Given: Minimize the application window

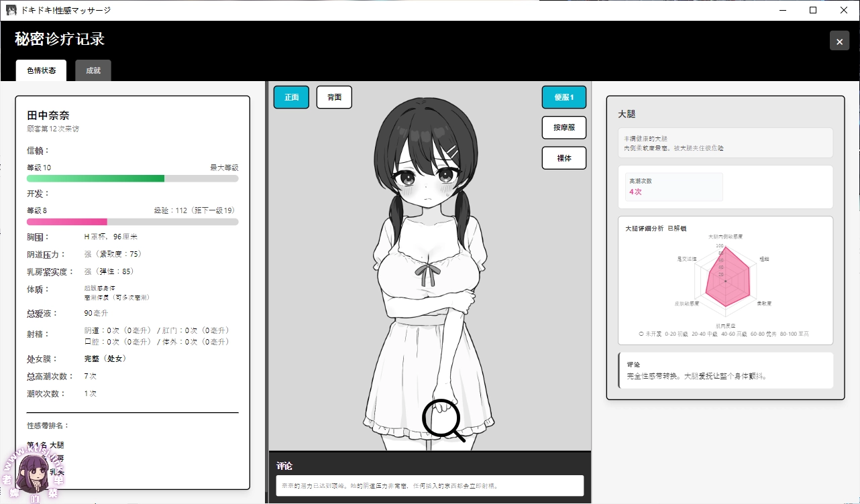Looking at the screenshot, I should (782, 10).
